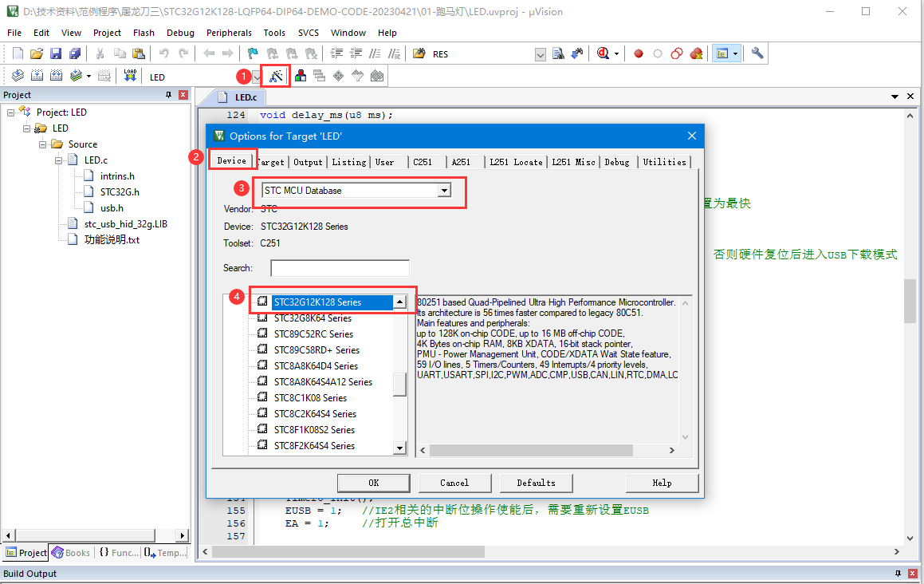The width and height of the screenshot is (924, 584).
Task: Comment out selection icon
Action: click(x=375, y=53)
